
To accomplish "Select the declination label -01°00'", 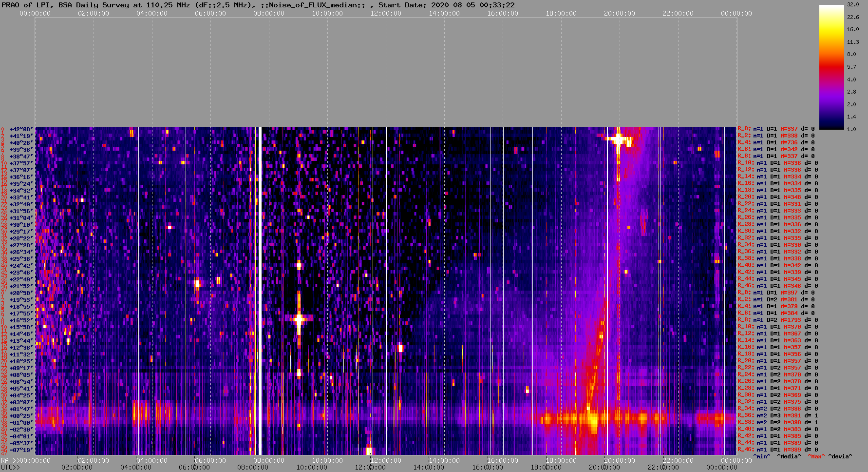I will 21,423.
